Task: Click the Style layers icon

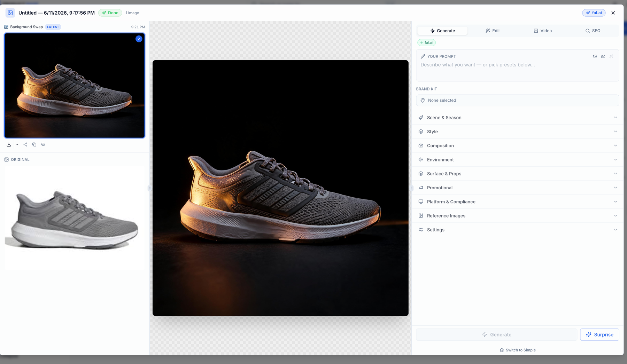Action: point(421,132)
